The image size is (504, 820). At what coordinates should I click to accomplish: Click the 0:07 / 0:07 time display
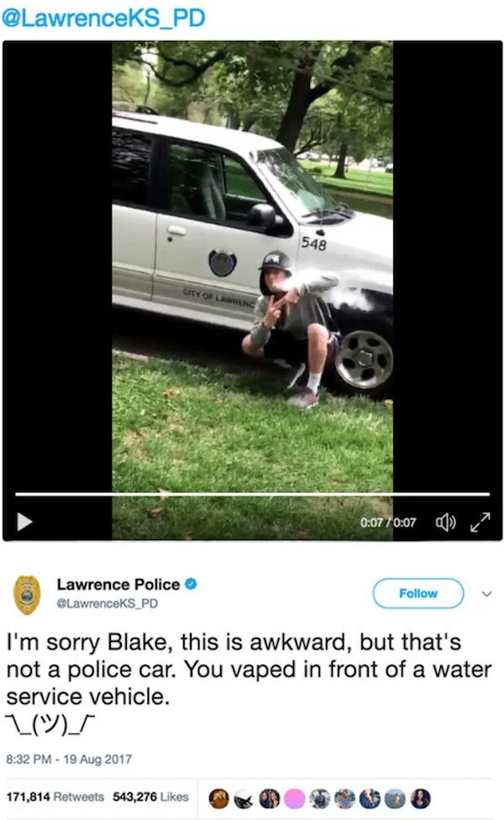[x=388, y=522]
